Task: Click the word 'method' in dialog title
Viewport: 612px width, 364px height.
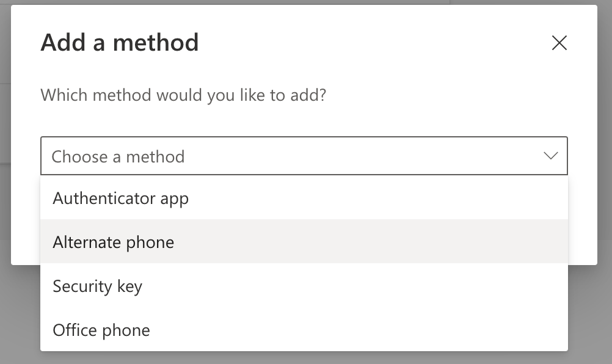Action: (x=156, y=43)
